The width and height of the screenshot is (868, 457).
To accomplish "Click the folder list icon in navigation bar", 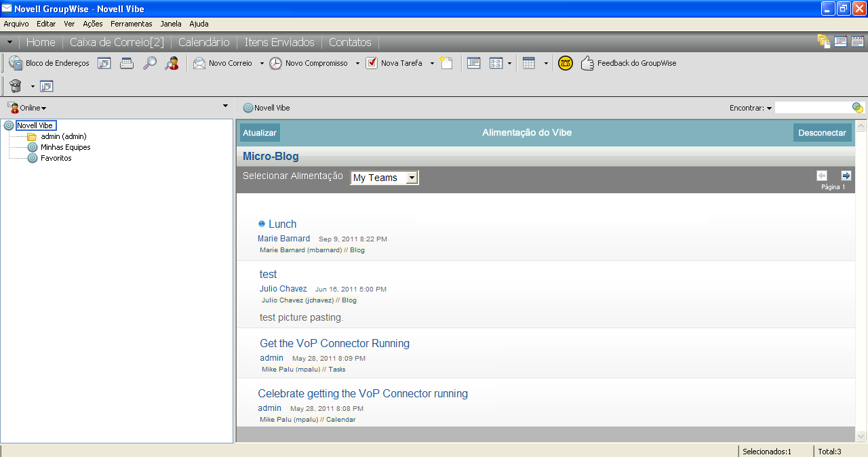I will (x=825, y=41).
